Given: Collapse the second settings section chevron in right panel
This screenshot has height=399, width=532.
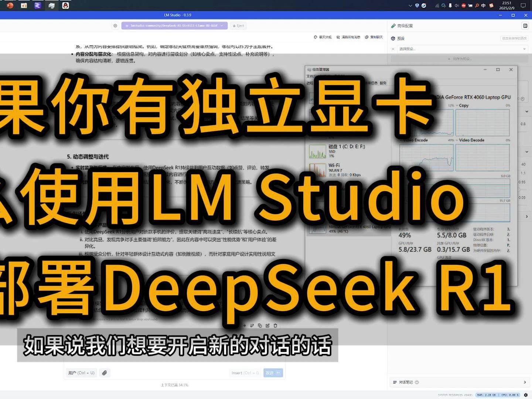Looking at the screenshot, I should (x=527, y=152).
